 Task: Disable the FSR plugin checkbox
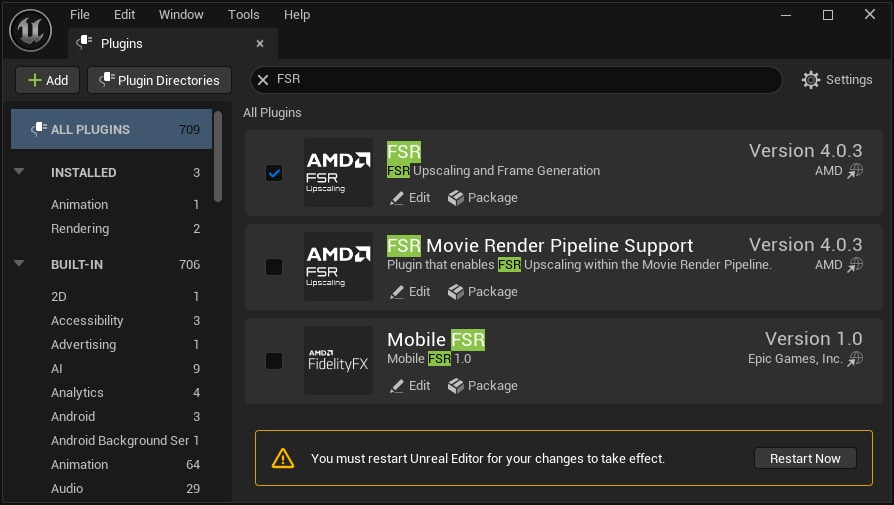[274, 173]
